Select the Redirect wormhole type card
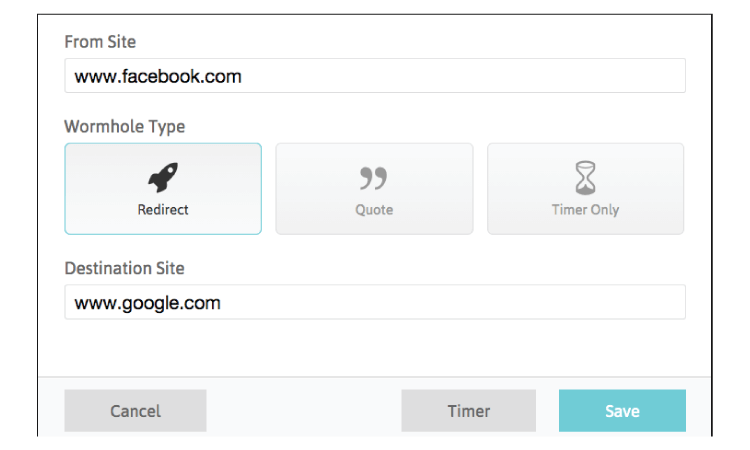750x450 pixels. tap(163, 189)
